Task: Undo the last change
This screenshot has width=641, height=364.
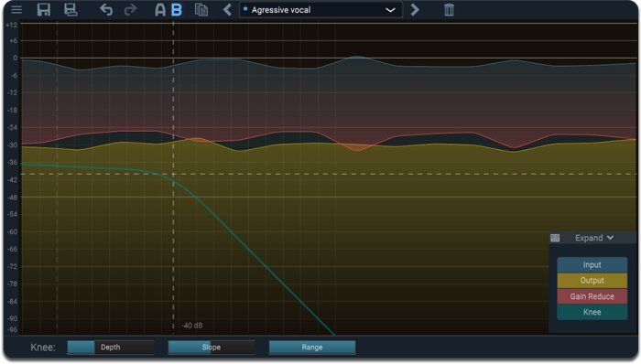Action: (106, 9)
